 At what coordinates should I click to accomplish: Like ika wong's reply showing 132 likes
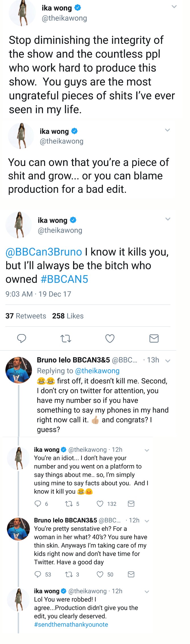pos(100,504)
